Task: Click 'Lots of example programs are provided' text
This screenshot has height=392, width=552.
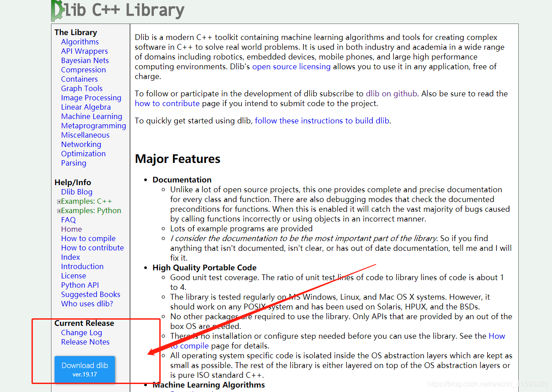Action: 241,229
